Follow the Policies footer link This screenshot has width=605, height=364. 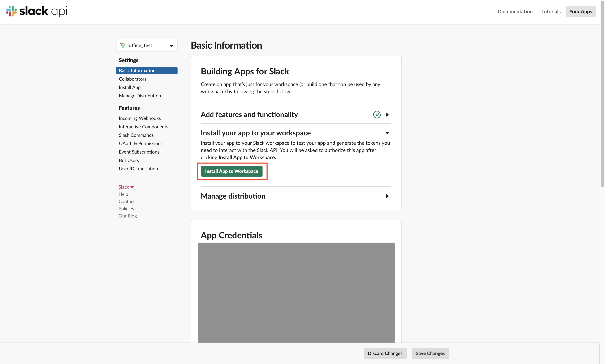coord(126,209)
